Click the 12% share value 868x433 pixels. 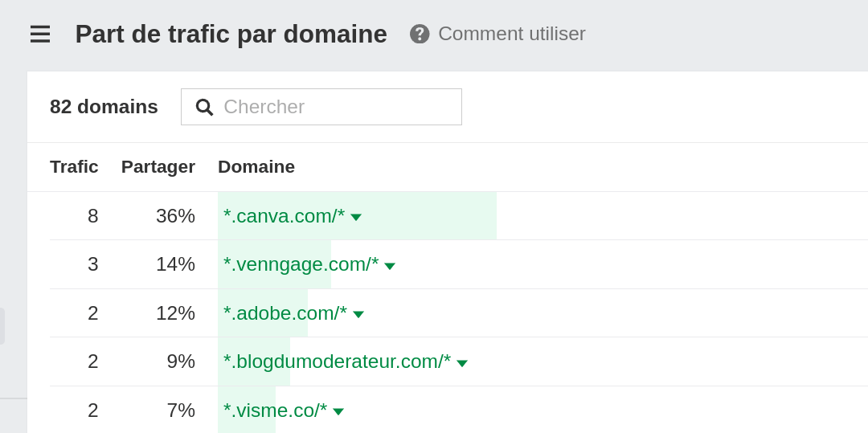(175, 313)
